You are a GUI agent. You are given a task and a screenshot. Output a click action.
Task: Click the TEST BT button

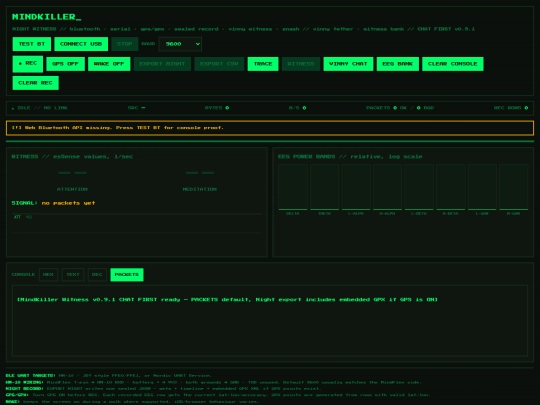32,44
